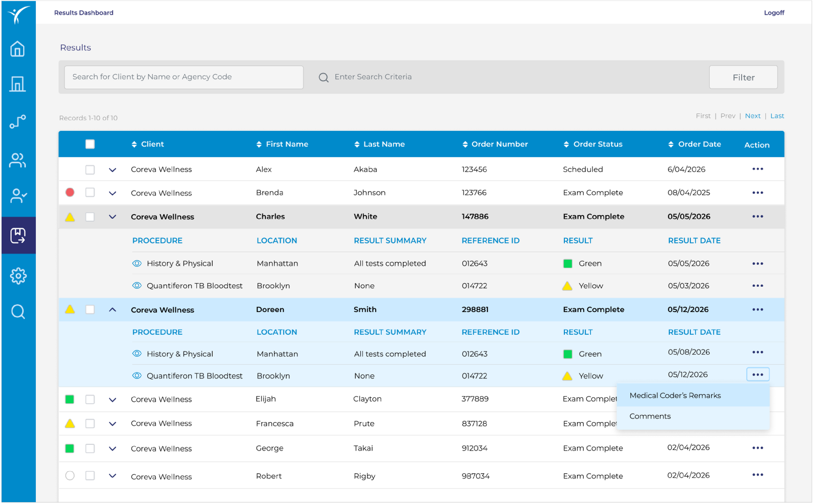
Task: Expand the Elijah Clayton row
Action: pyautogui.click(x=113, y=400)
